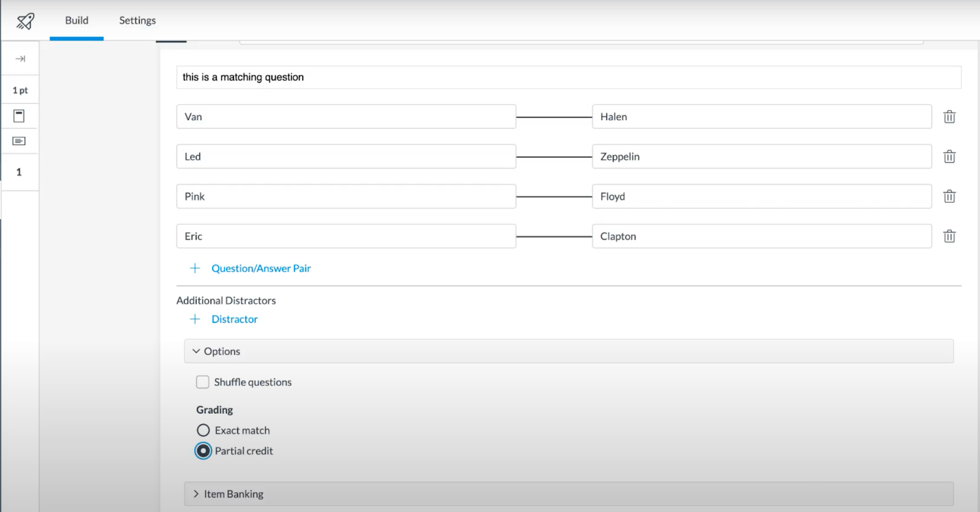Delete the Led–Zeppelin pair
This screenshot has width=980, height=512.
click(x=949, y=156)
